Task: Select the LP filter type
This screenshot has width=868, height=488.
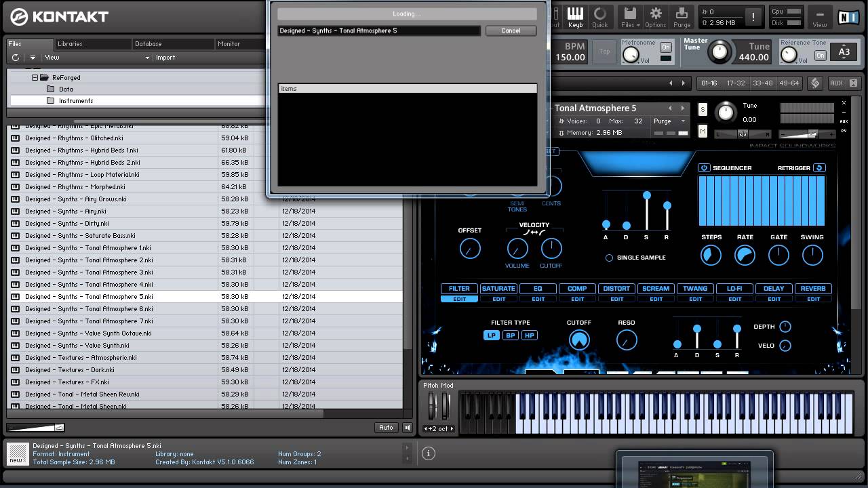Action: [x=491, y=335]
